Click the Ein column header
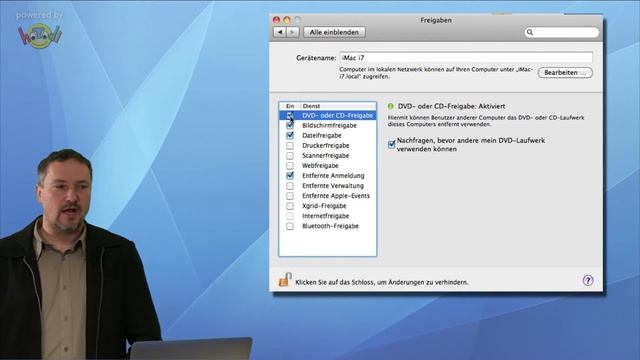The width and height of the screenshot is (640, 360). pos(290,106)
